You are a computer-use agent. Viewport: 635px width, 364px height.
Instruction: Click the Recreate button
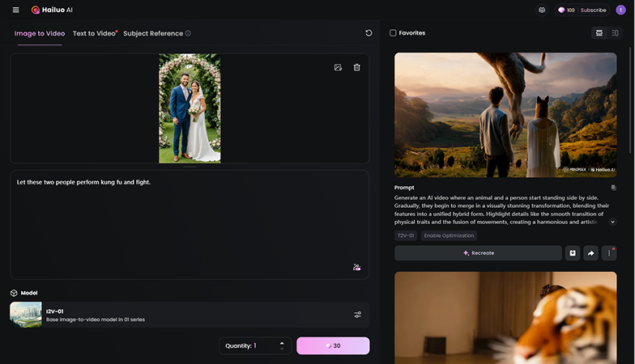point(478,253)
